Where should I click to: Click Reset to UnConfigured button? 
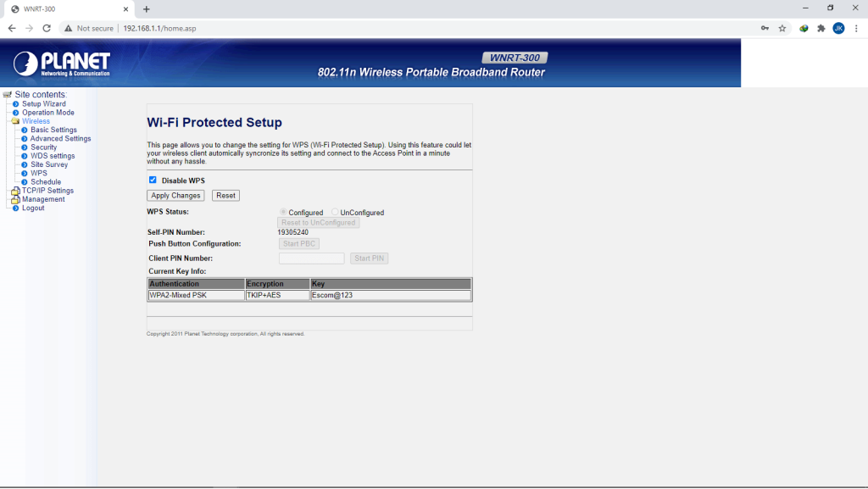[x=319, y=223]
